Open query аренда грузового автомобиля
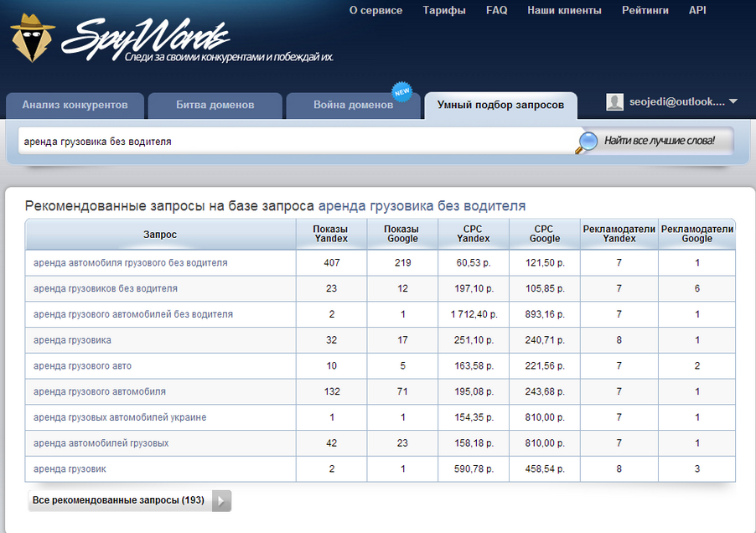 (x=100, y=392)
